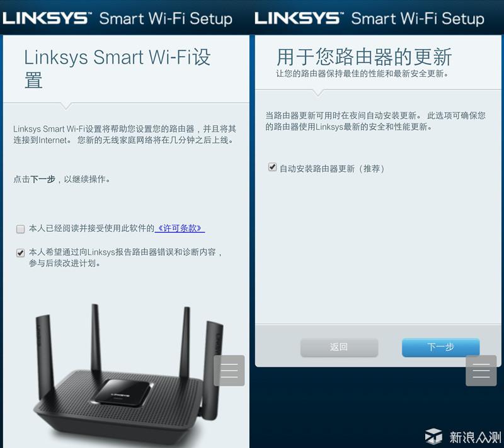Screen dimensions: 504x448
Task: Tap the hamburger menu icon on left screen
Action: click(229, 370)
